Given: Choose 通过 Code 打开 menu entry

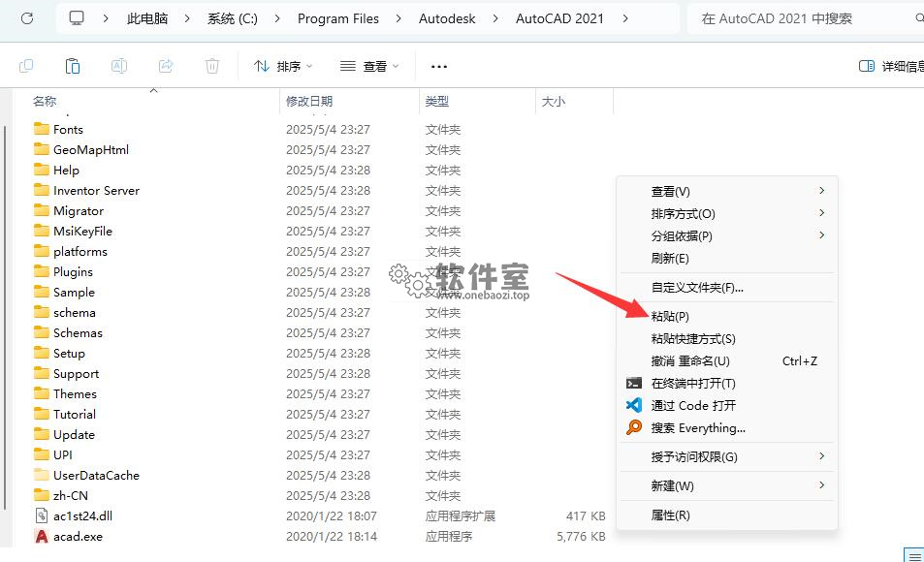Looking at the screenshot, I should pyautogui.click(x=727, y=405).
